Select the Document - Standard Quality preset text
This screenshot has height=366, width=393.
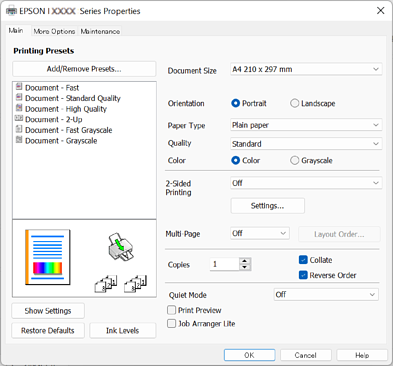tap(73, 98)
